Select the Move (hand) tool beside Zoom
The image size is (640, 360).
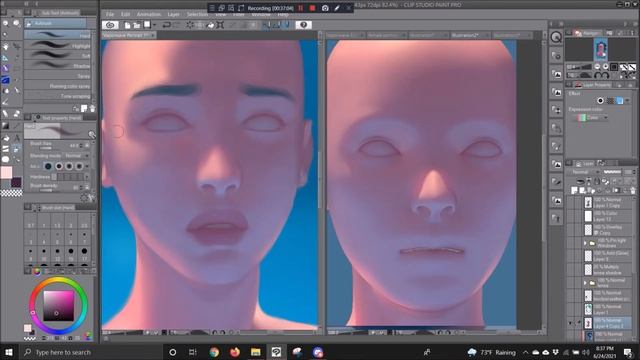16,24
